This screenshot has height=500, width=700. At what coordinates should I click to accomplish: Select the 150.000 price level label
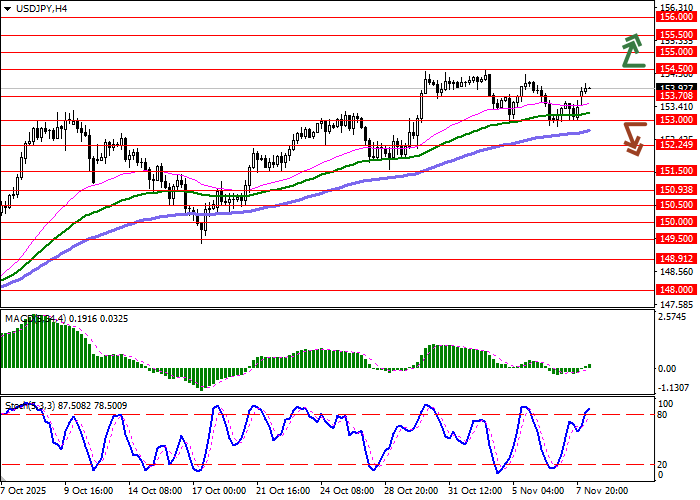click(x=677, y=222)
